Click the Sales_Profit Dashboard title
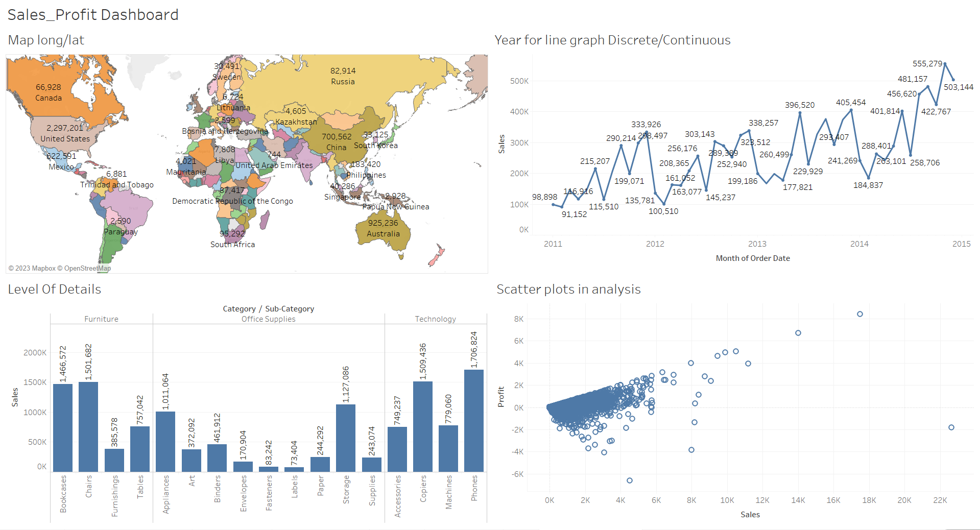The width and height of the screenshot is (980, 530). [x=93, y=14]
